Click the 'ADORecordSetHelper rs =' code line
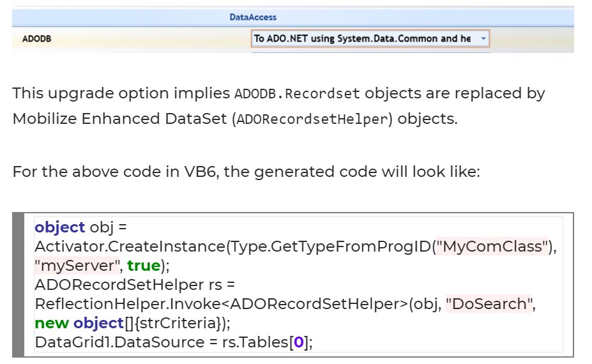This screenshot has height=364, width=592. point(135,285)
